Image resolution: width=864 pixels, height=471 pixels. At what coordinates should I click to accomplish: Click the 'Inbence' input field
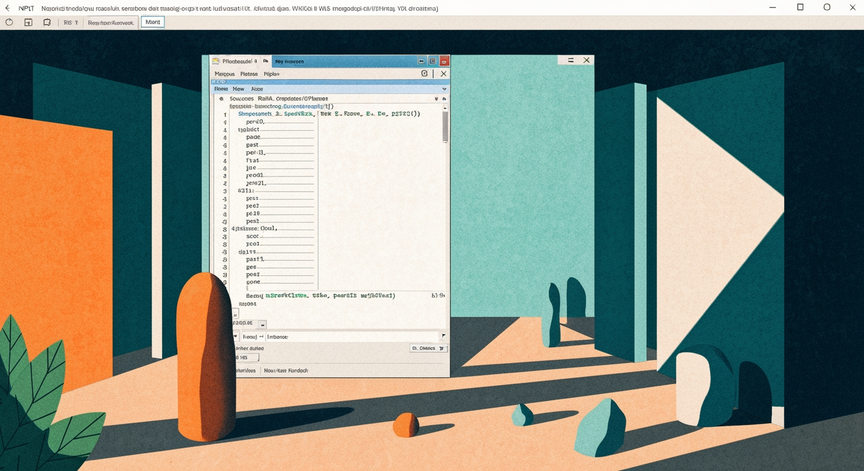(353, 337)
